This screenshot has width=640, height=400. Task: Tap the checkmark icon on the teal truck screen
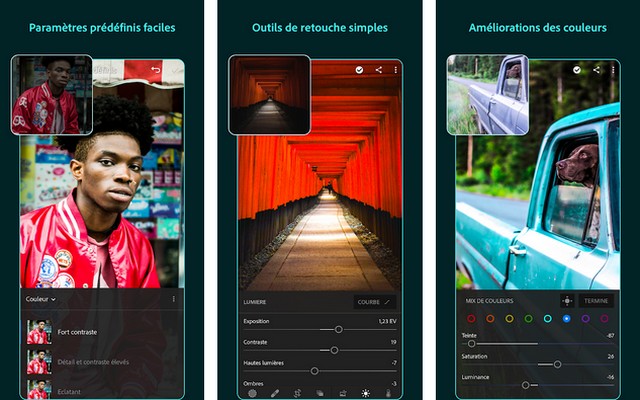point(577,70)
